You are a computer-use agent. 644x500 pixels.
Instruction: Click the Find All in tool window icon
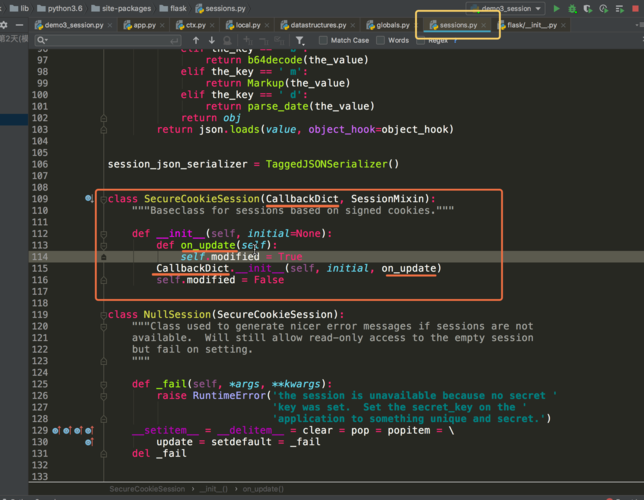[227, 40]
